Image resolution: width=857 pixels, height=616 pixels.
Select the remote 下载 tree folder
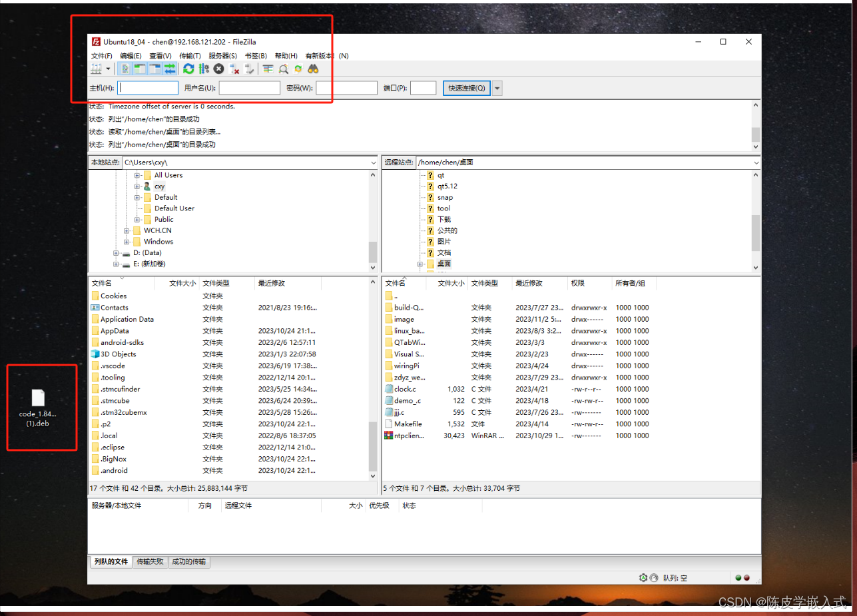tap(443, 219)
